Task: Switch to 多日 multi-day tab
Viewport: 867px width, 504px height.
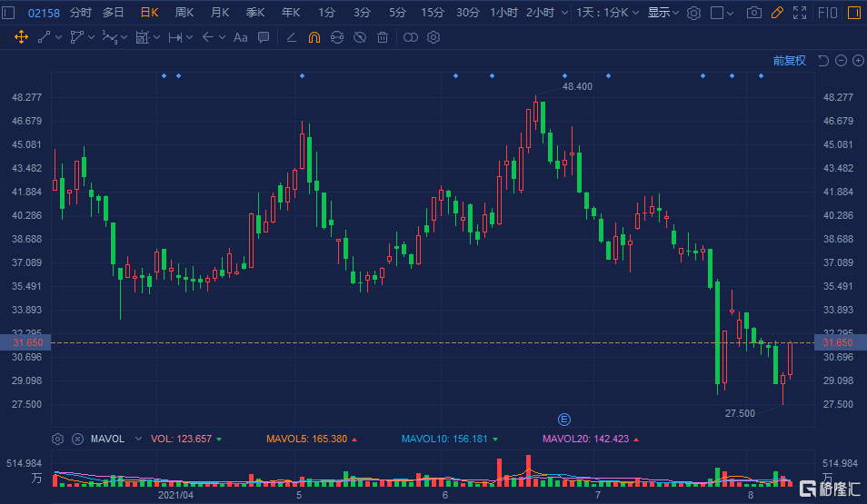Action: pos(114,12)
